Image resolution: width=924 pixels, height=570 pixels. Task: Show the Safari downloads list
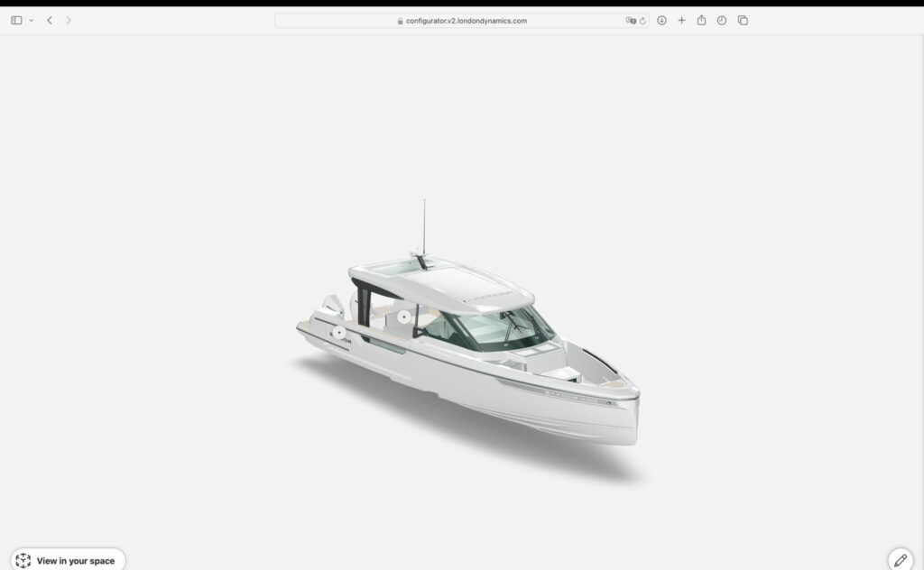[x=661, y=20]
